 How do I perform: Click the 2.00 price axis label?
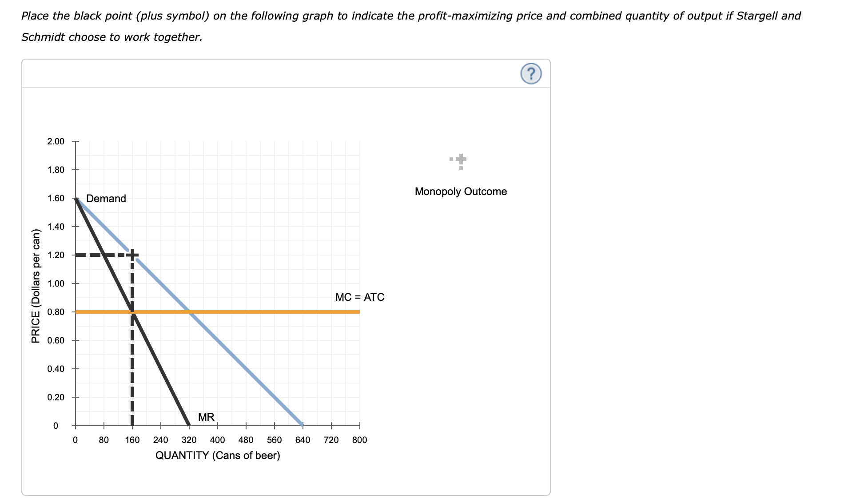[x=56, y=141]
